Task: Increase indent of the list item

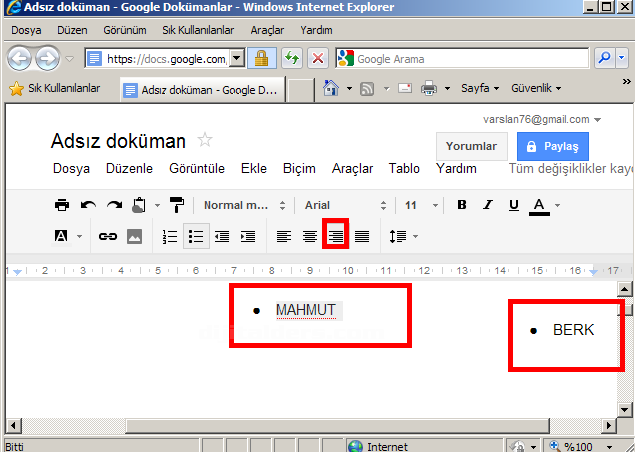Action: (248, 237)
